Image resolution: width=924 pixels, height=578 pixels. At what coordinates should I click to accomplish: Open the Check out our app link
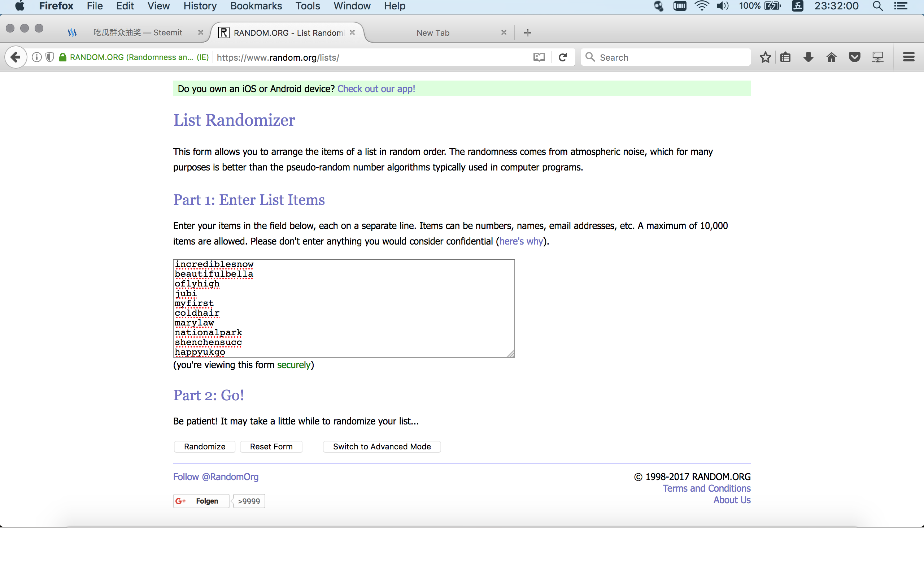coord(376,89)
